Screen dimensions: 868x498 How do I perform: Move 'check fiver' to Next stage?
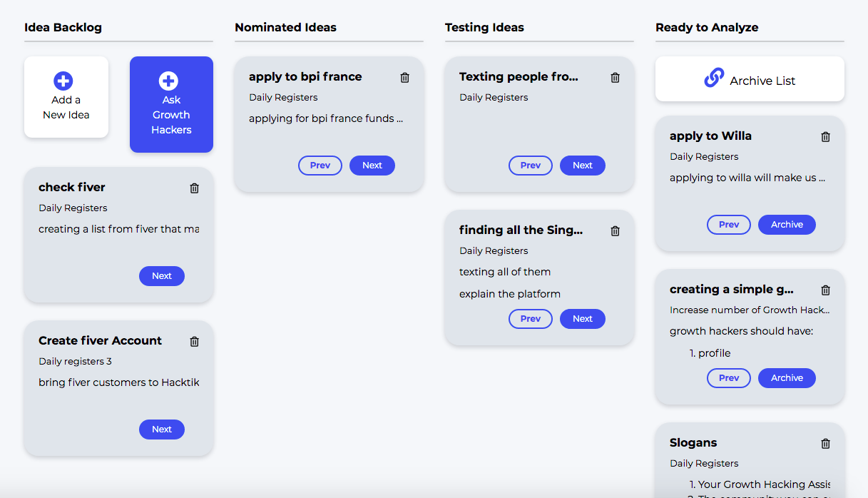[x=162, y=276]
